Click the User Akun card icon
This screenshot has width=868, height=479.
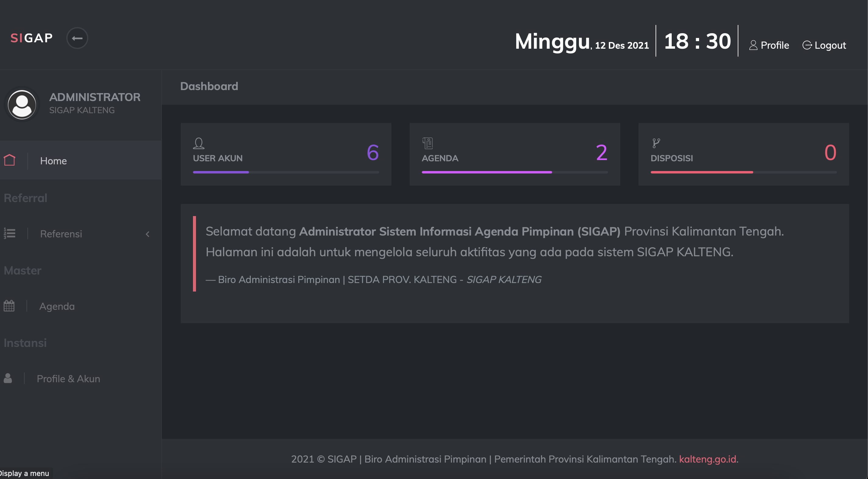coord(198,143)
